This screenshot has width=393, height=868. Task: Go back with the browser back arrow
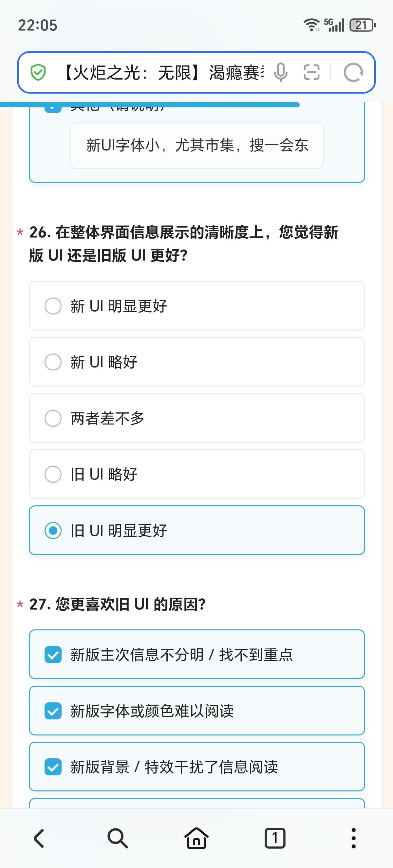tap(39, 838)
